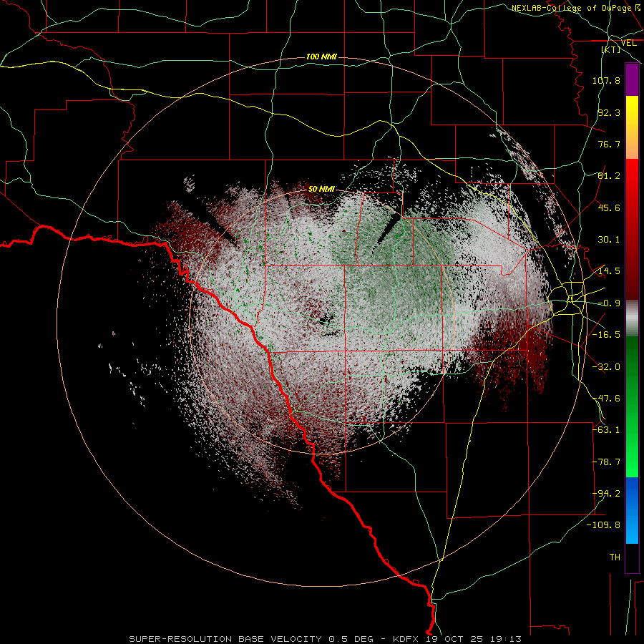The image size is (644, 644).
Task: Click the -0.9 velocity scale value
Action: click(609, 303)
